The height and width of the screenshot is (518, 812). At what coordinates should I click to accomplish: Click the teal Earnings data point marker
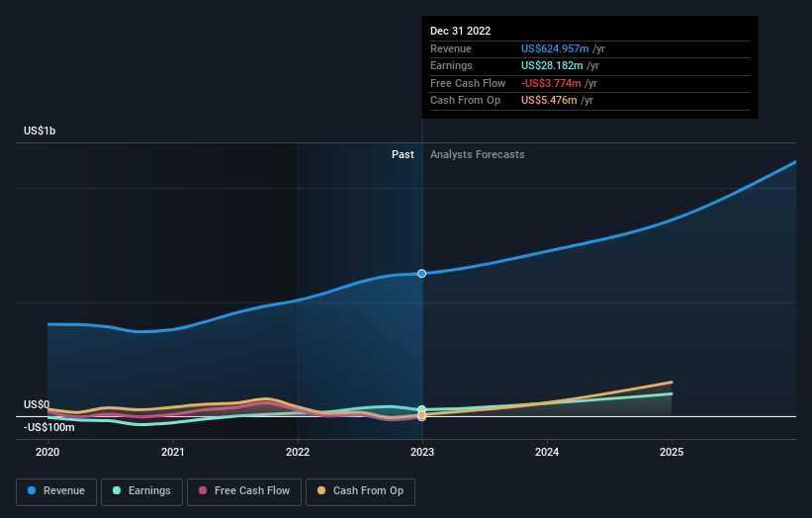coord(422,409)
